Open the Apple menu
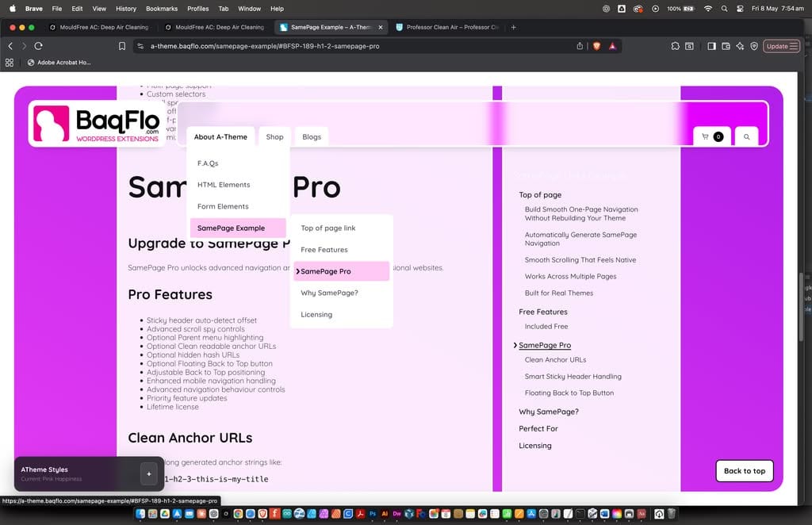The height and width of the screenshot is (525, 812). [x=13, y=8]
